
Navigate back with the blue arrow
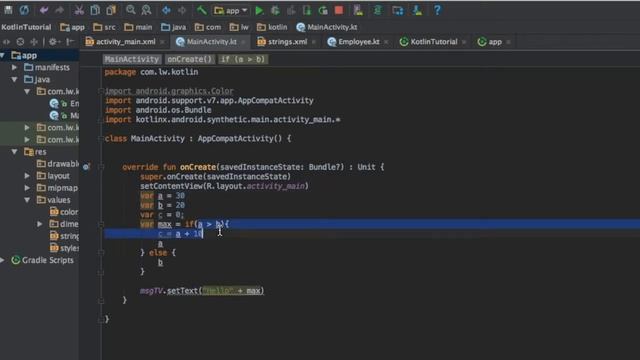point(166,10)
